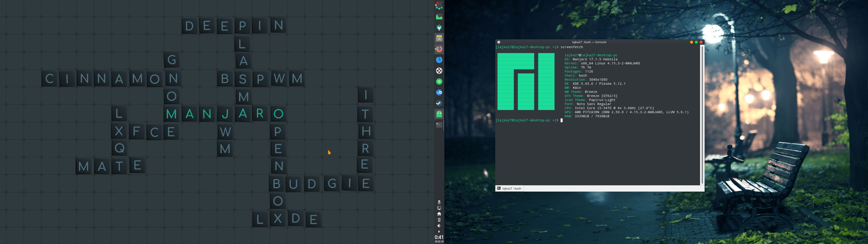Click the grey Konsole window menu dot
Screen dimensions: 868x244
click(x=499, y=42)
